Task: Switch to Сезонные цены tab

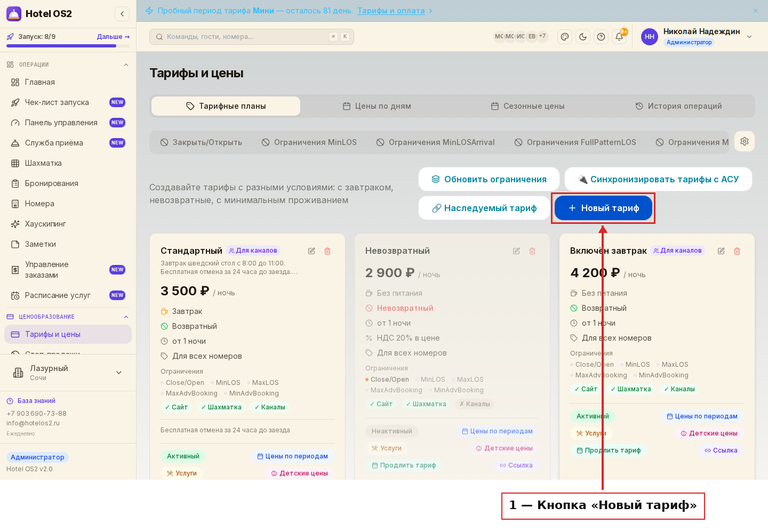Action: [x=528, y=106]
